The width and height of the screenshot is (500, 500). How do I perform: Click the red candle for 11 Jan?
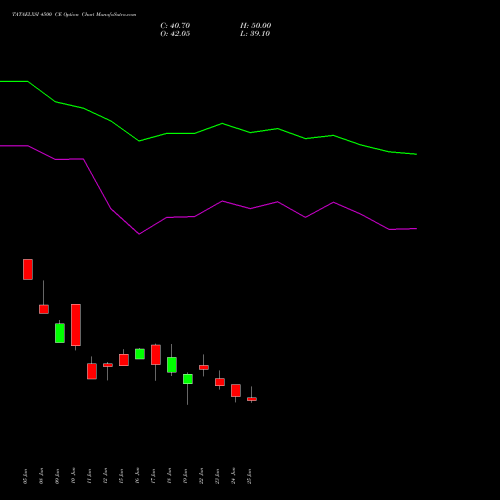[x=92, y=371]
